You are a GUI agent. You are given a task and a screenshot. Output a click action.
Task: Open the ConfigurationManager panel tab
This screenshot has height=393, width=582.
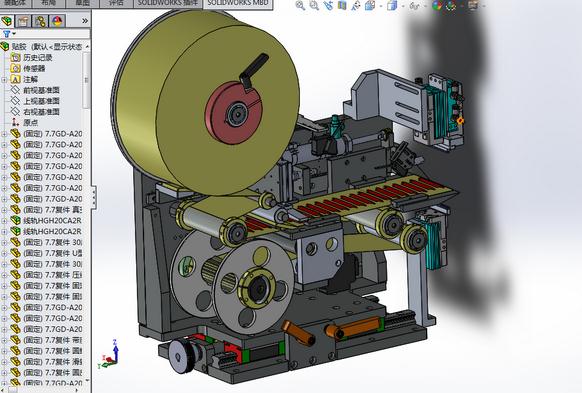click(x=40, y=21)
